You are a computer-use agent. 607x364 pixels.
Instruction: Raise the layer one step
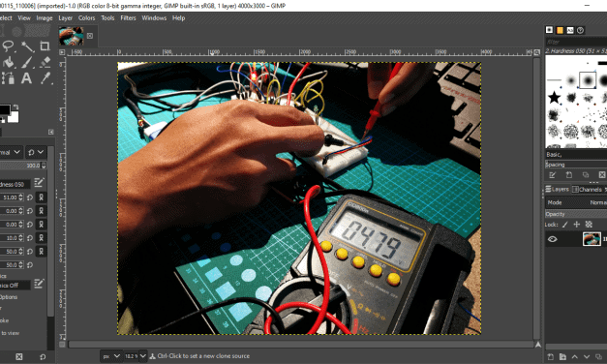pyautogui.click(x=574, y=356)
